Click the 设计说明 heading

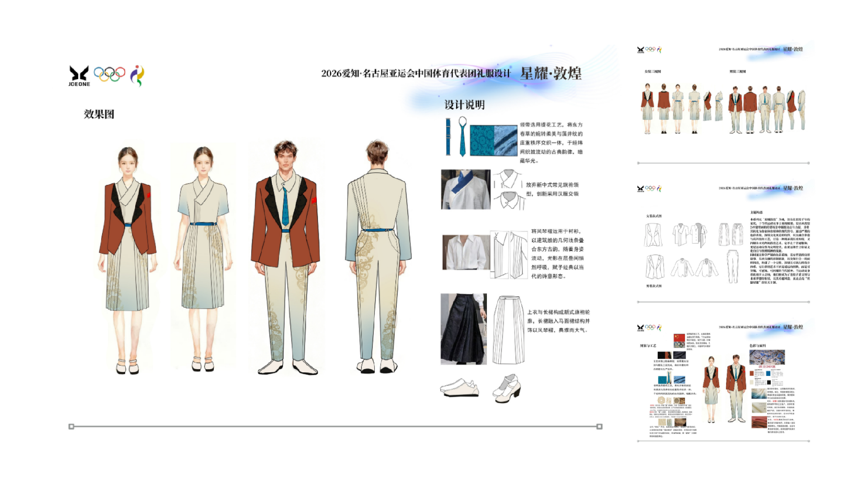464,105
